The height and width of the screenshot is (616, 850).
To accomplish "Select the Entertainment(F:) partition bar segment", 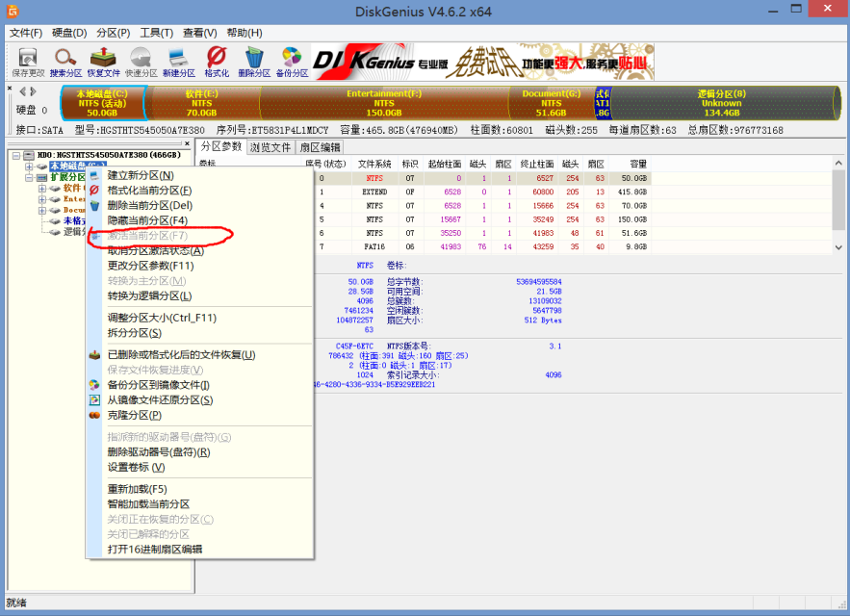I will point(383,103).
